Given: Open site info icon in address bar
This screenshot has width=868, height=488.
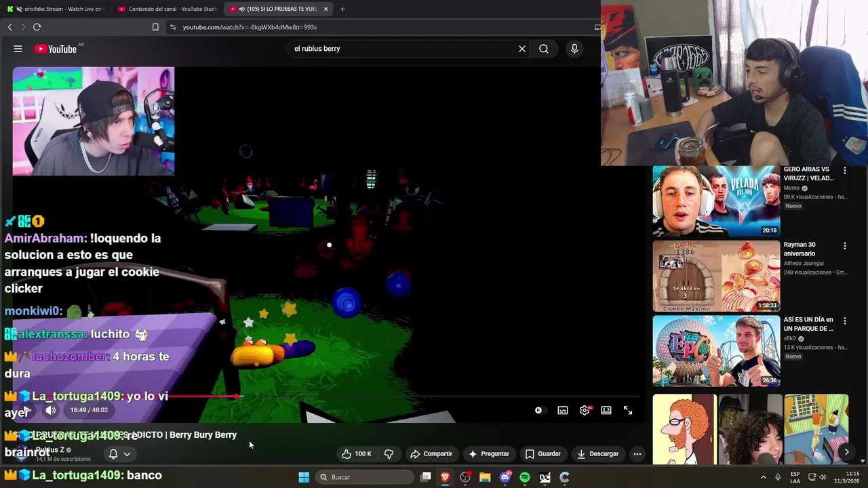Looking at the screenshot, I should point(173,27).
